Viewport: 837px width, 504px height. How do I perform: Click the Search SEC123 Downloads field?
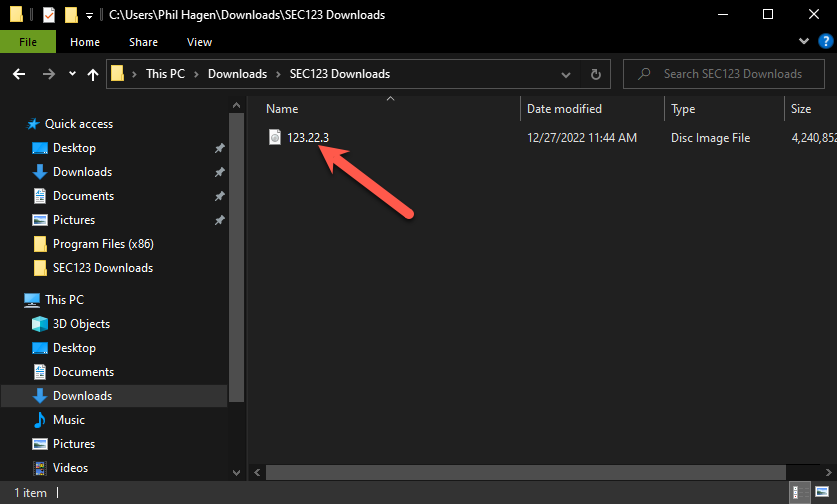point(724,74)
